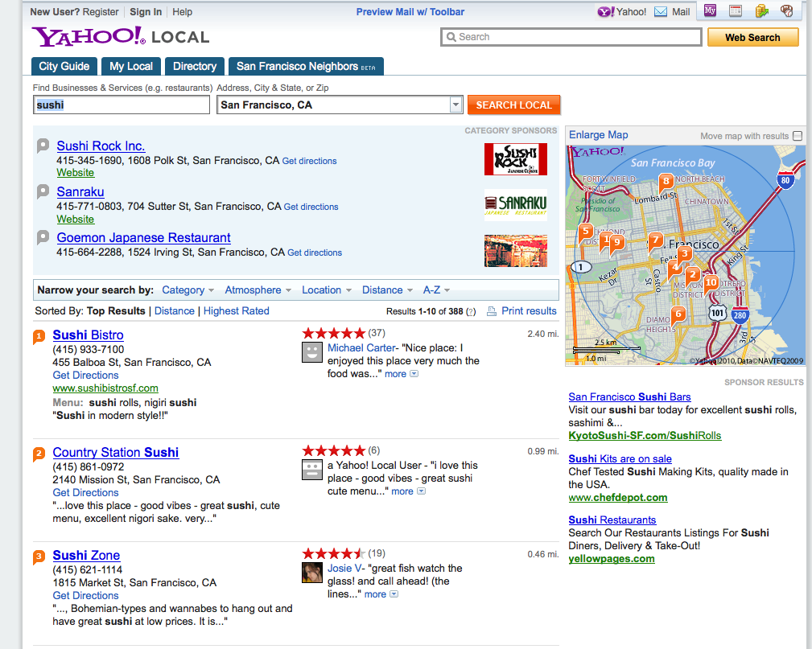Image resolution: width=812 pixels, height=649 pixels.
Task: Click the magnifying glass in the Search box
Action: tap(451, 37)
